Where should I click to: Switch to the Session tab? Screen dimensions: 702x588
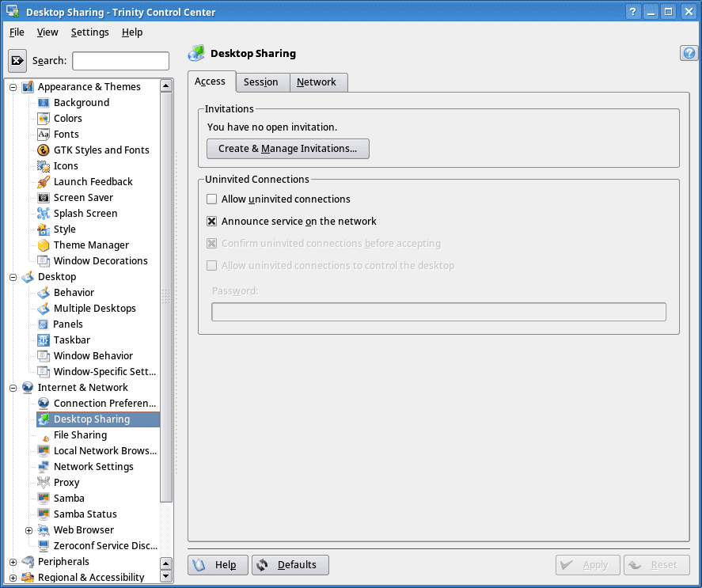264,82
